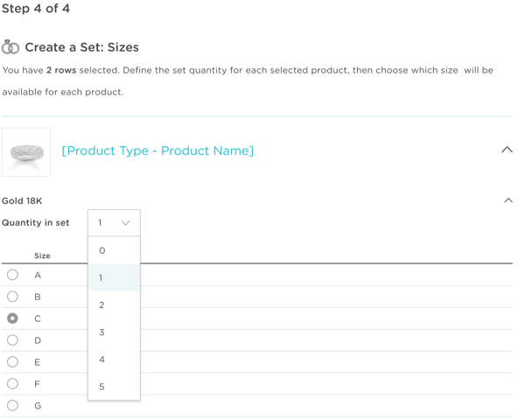
Task: Select quantity option 5
Action: pos(114,387)
